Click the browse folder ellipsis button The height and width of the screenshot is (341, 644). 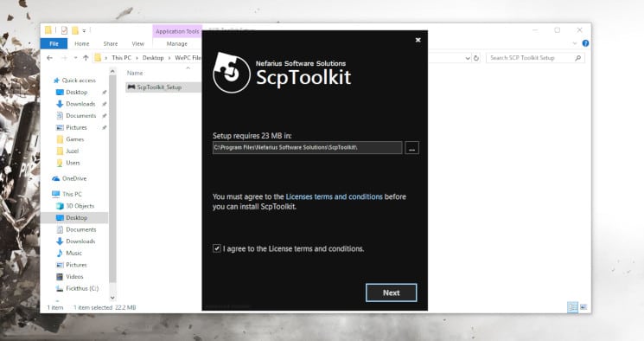click(x=411, y=148)
